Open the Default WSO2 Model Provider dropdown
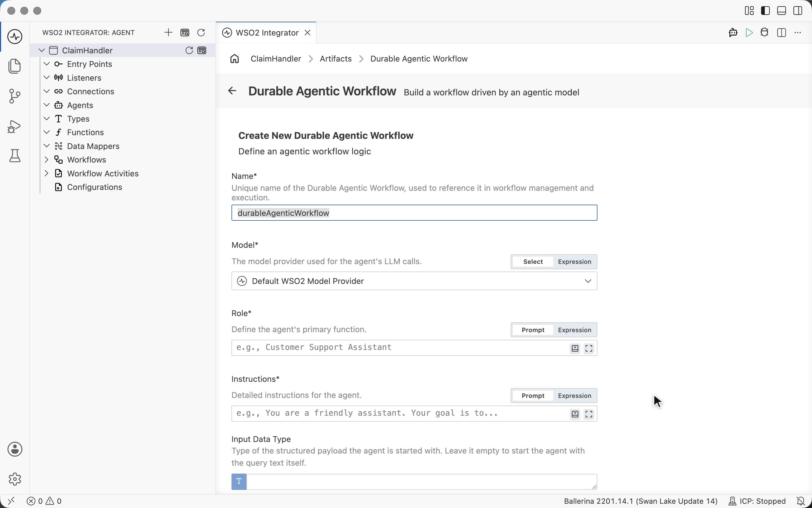Image resolution: width=812 pixels, height=508 pixels. pyautogui.click(x=414, y=281)
